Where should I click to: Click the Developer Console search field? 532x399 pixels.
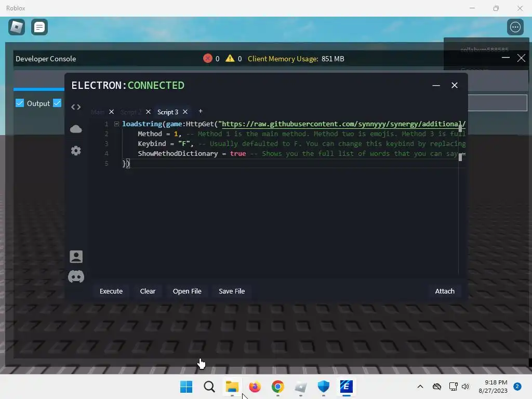pos(497,103)
